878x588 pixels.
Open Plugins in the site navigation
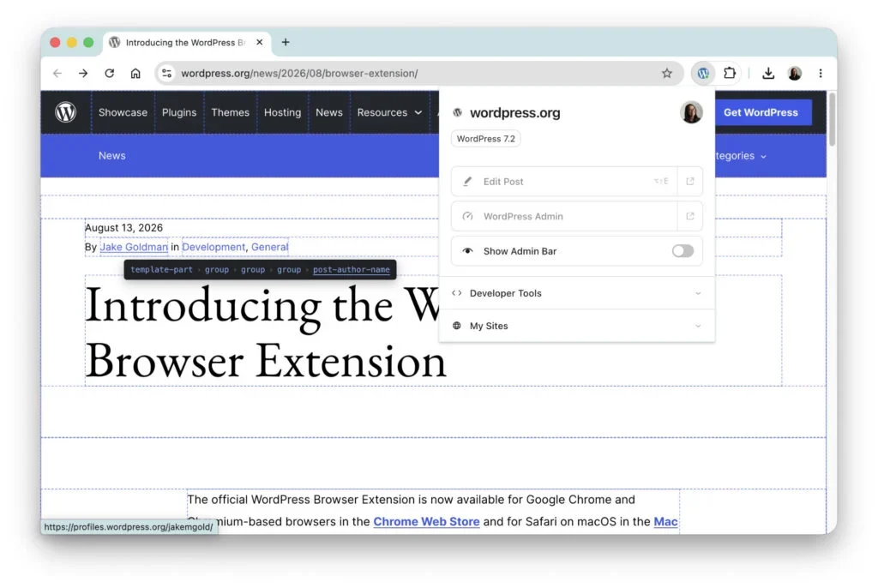(x=179, y=112)
